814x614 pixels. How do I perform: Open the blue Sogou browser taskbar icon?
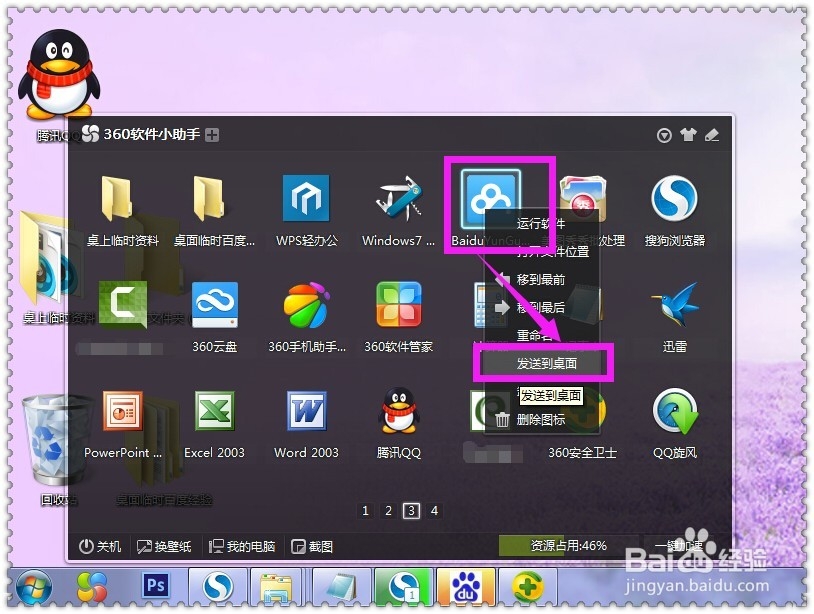[218, 588]
